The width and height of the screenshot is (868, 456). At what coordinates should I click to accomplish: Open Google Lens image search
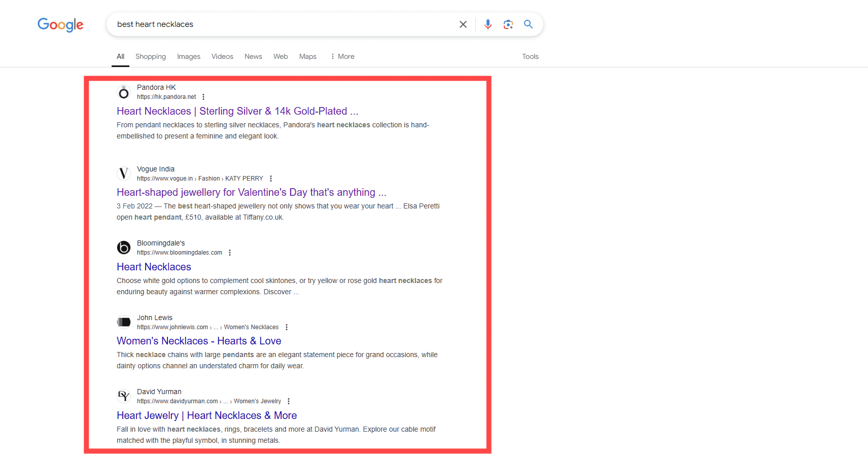click(x=508, y=24)
